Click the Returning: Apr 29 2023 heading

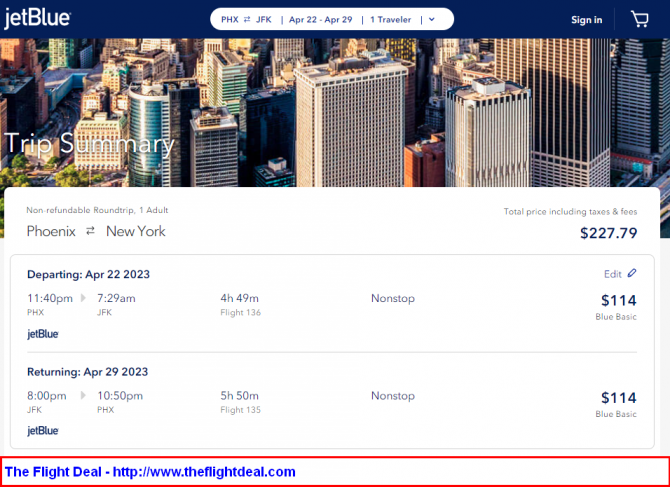[88, 372]
